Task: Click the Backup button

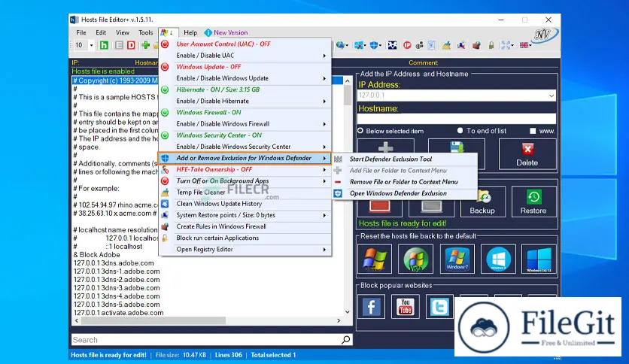Action: coord(482,202)
